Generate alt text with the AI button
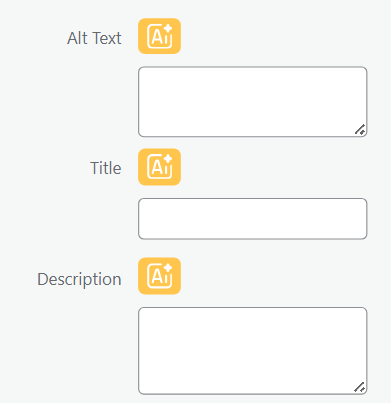This screenshot has width=391, height=403. [x=159, y=36]
